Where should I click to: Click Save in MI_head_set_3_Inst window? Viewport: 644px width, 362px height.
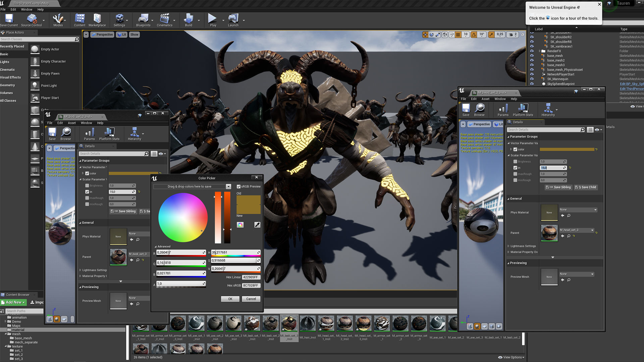pyautogui.click(x=466, y=110)
